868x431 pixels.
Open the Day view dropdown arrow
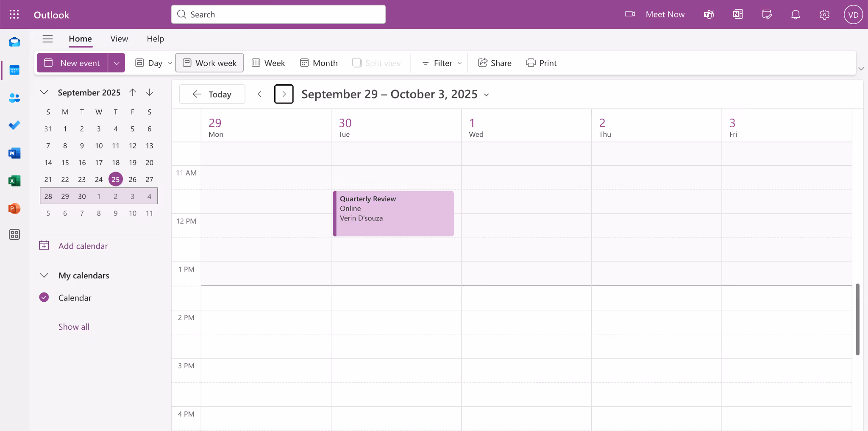(x=170, y=63)
